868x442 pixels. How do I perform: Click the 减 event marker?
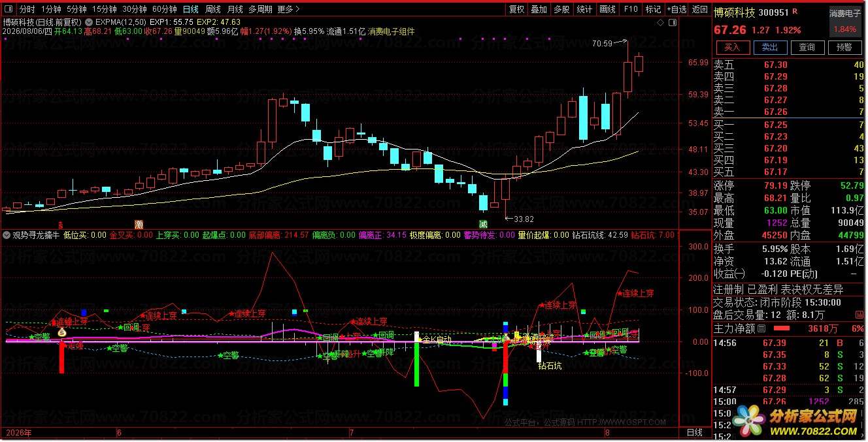click(483, 224)
